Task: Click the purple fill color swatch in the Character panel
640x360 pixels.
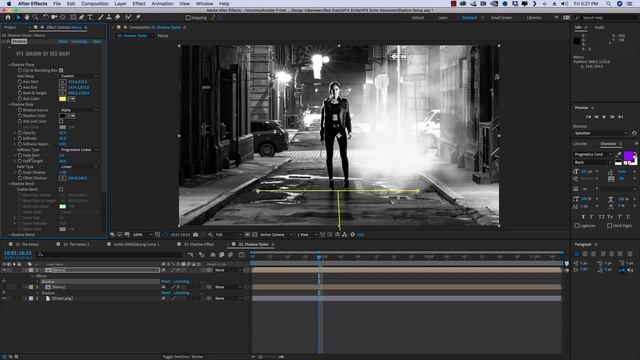Action: click(629, 156)
